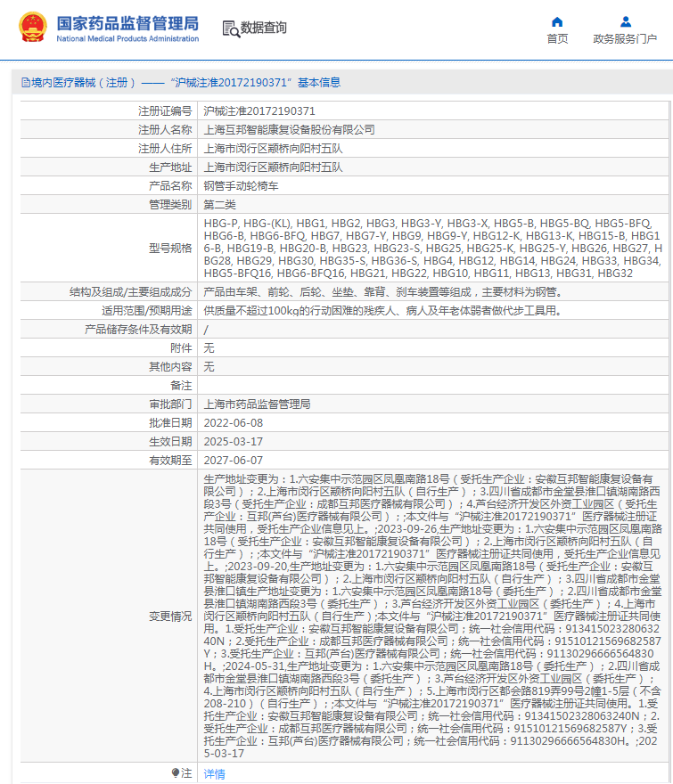Click the 管理类别 row label
This screenshot has height=784, width=673.
[x=170, y=205]
